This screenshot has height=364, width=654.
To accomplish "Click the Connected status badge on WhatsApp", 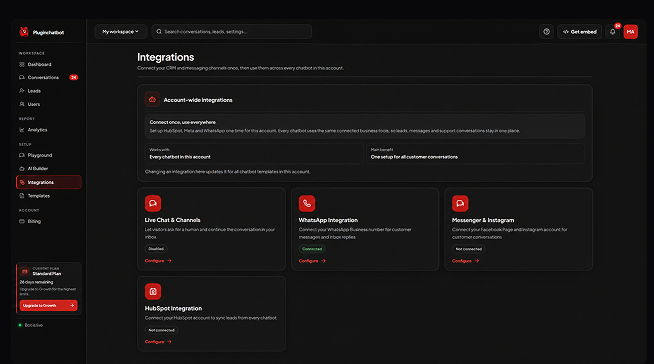I will point(312,249).
